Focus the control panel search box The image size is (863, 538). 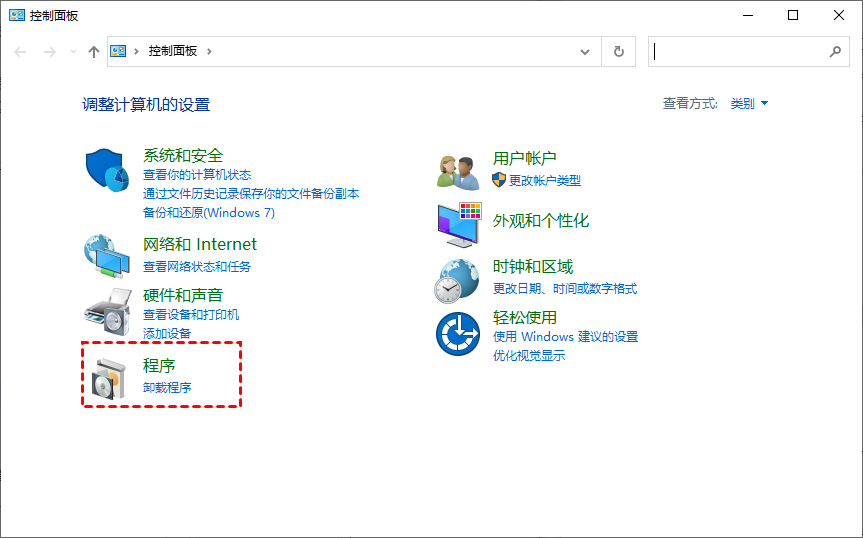point(749,52)
